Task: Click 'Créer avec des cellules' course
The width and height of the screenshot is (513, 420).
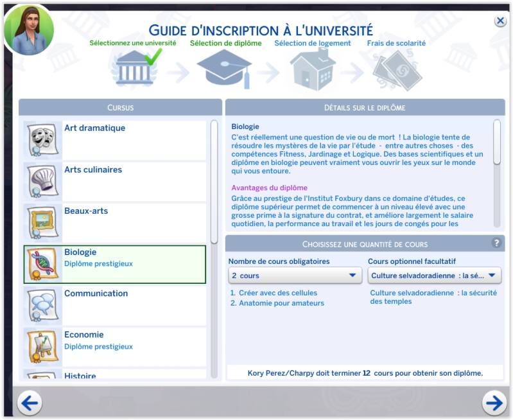Action: [278, 293]
